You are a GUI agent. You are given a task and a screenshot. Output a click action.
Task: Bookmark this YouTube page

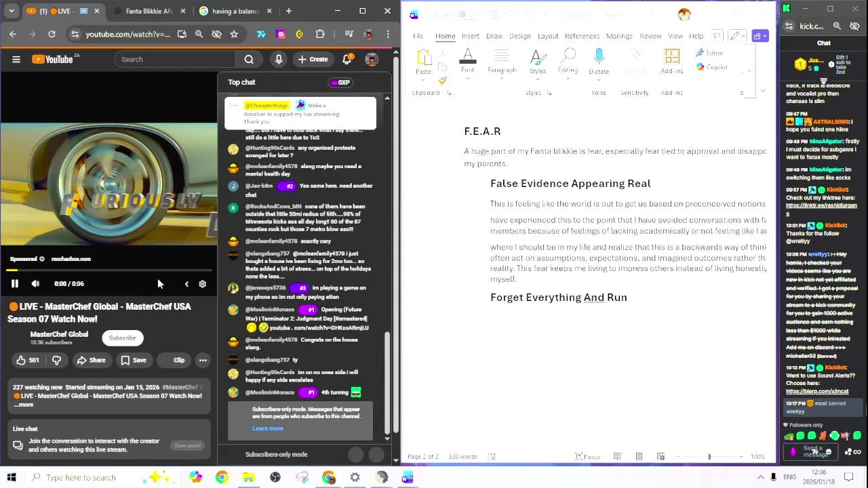click(234, 34)
